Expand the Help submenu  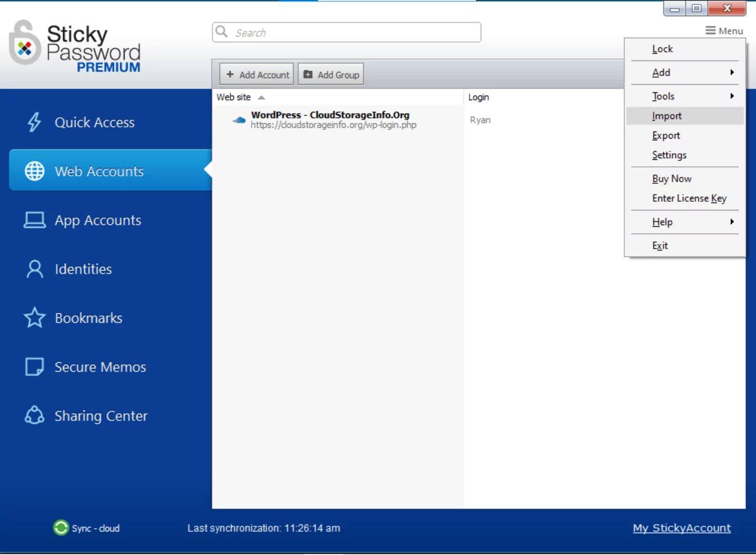pos(662,222)
